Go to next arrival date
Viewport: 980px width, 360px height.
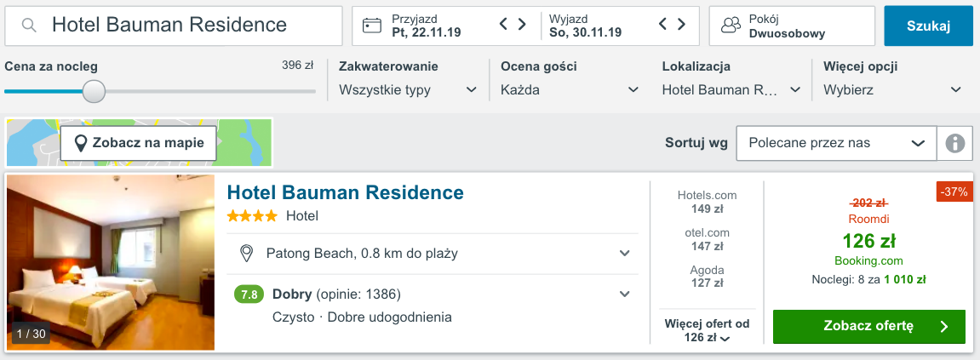click(522, 25)
